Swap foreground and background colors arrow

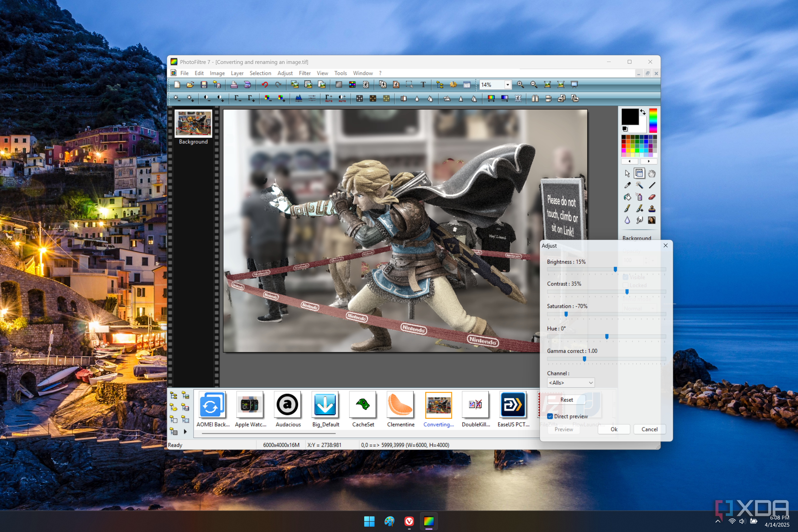[x=643, y=112]
